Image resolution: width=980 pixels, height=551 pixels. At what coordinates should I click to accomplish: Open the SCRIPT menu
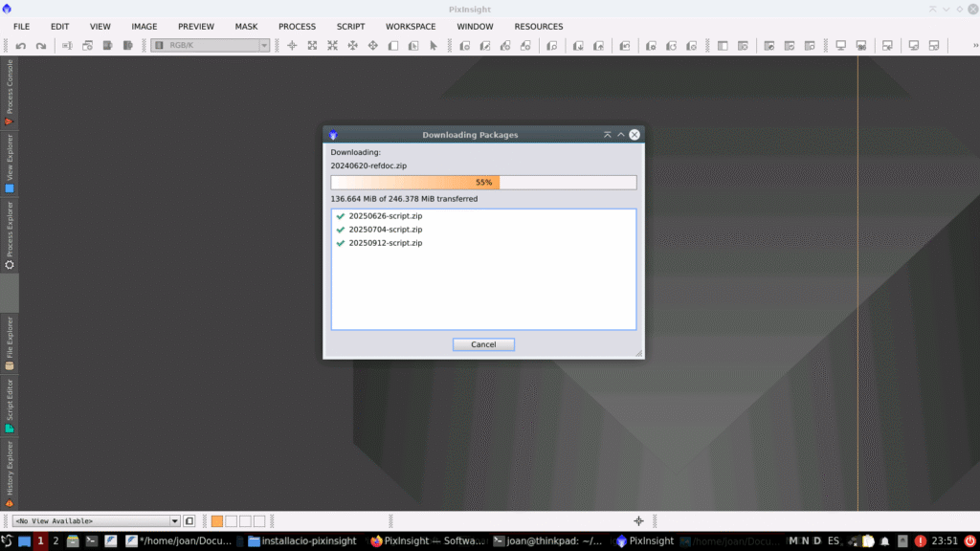350,27
